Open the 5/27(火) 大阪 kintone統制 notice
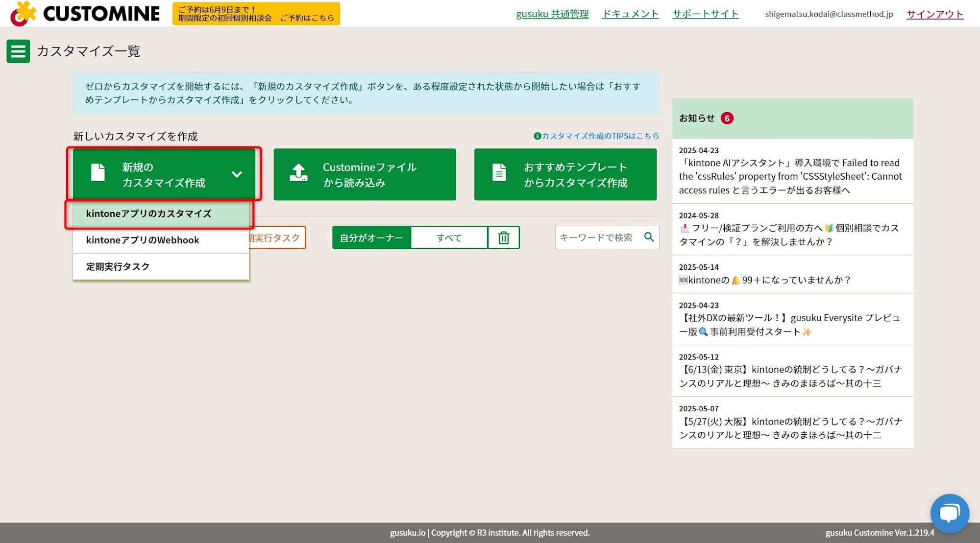The image size is (980, 543). click(x=792, y=423)
